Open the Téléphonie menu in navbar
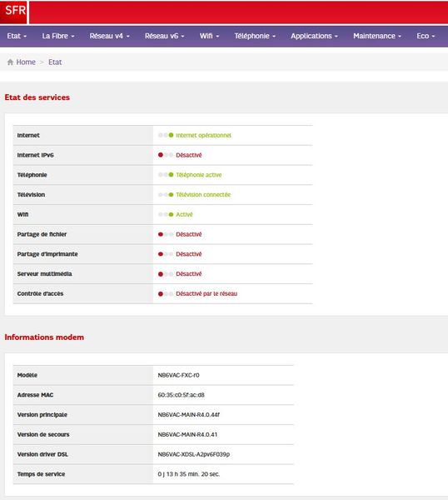Image resolution: width=448 pixels, height=500 pixels. (x=255, y=36)
